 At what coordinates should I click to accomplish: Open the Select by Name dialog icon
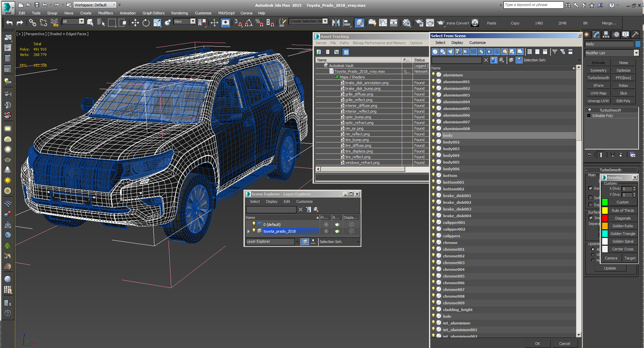(101, 23)
